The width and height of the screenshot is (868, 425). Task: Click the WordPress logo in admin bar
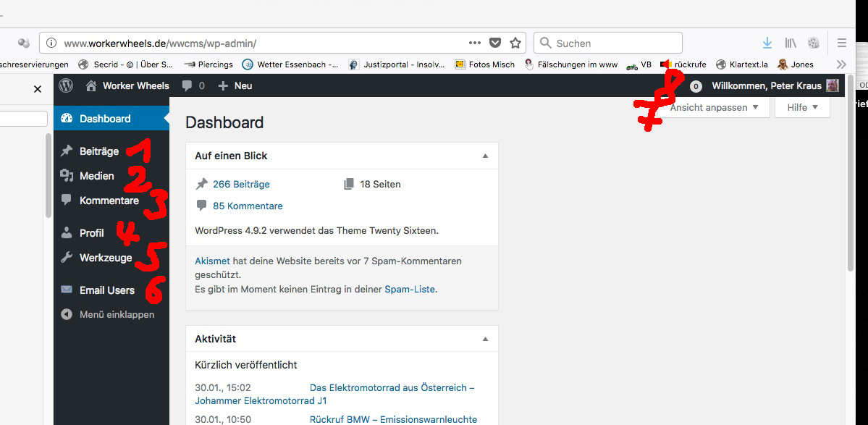click(x=66, y=85)
